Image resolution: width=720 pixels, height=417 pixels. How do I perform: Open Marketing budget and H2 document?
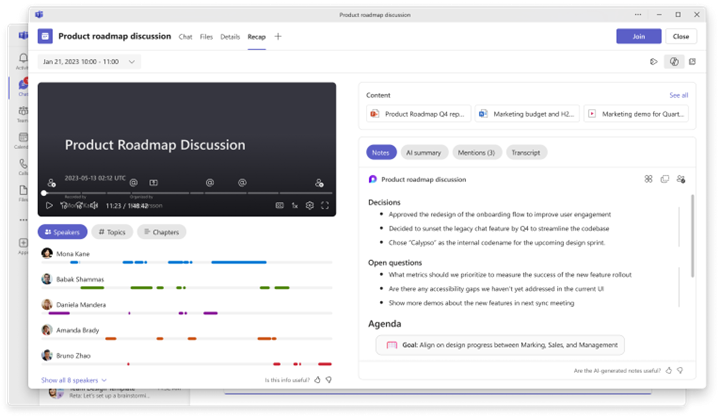527,114
